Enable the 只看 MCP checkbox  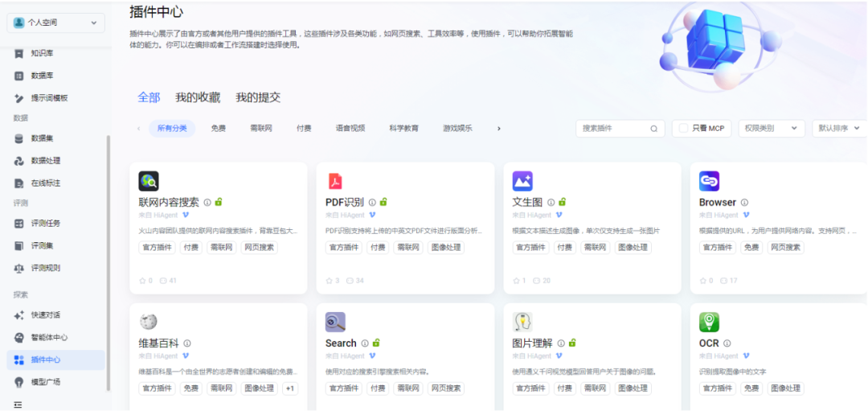click(684, 128)
